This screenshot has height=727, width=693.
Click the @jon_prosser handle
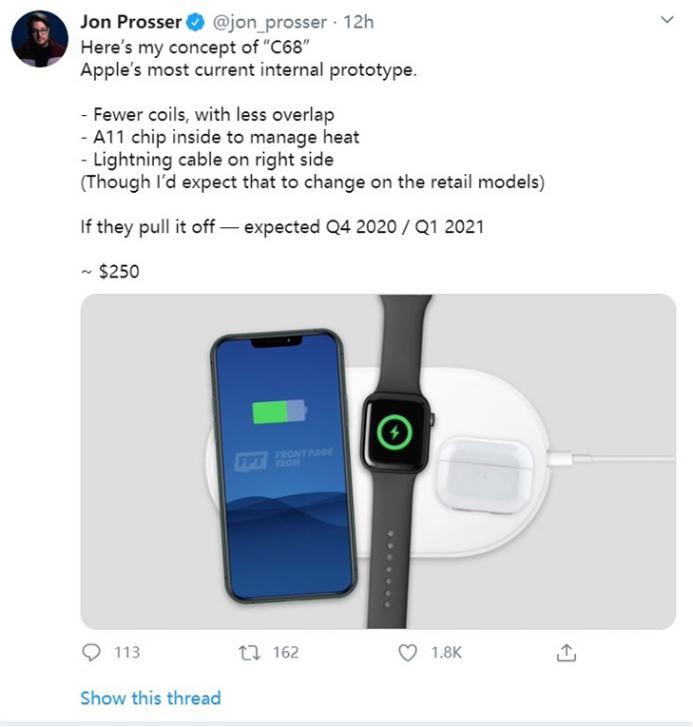(269, 22)
